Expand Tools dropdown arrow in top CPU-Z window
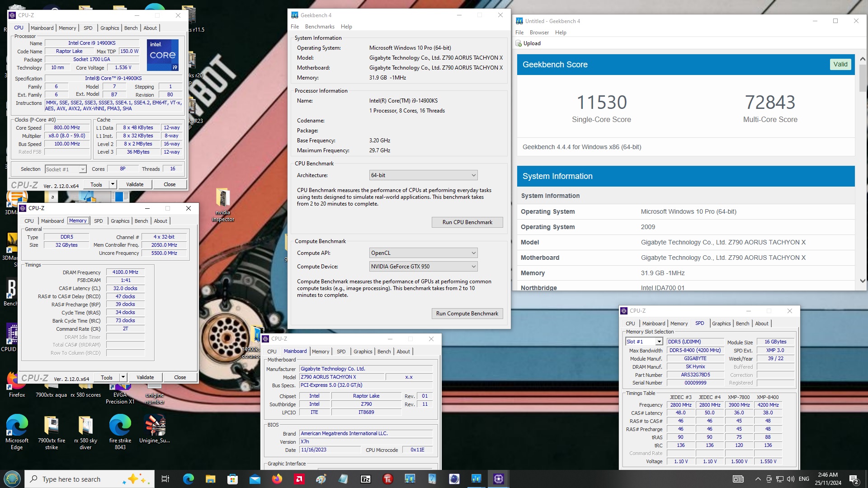This screenshot has height=488, width=868. [113, 184]
